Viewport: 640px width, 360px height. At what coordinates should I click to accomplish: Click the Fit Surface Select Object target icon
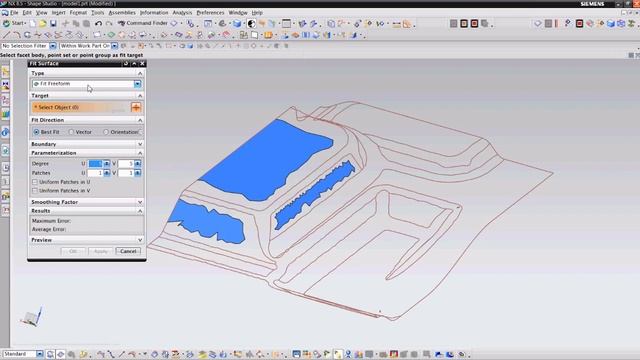136,107
